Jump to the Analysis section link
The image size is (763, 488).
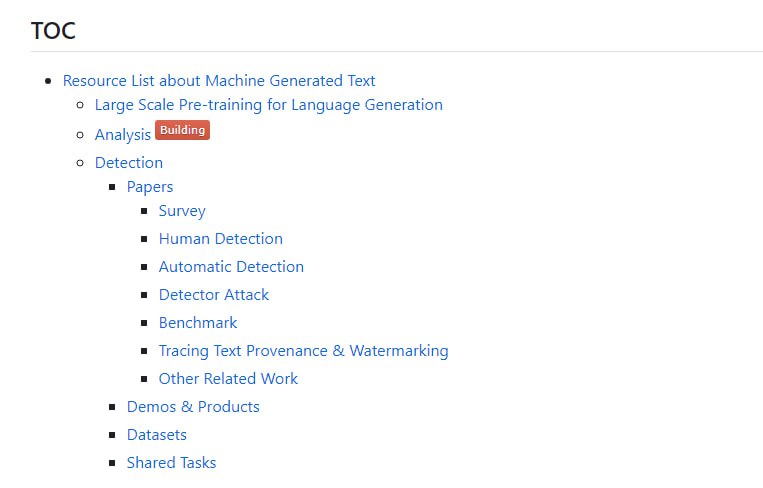[x=122, y=134]
